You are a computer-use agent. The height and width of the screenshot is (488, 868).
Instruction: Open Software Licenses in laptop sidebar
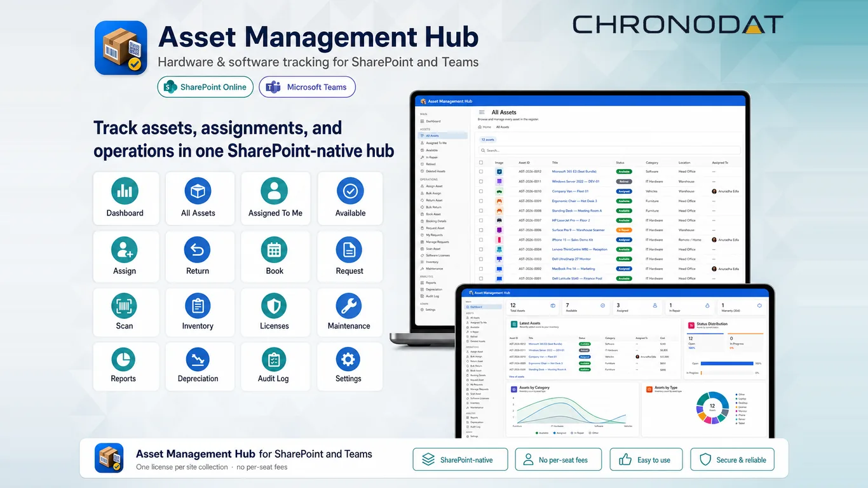point(437,255)
